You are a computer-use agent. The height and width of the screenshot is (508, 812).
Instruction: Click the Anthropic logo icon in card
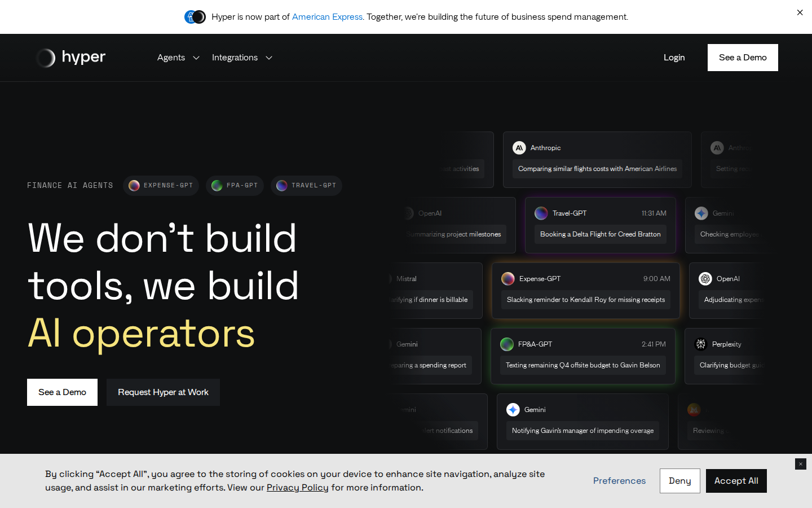coord(519,148)
